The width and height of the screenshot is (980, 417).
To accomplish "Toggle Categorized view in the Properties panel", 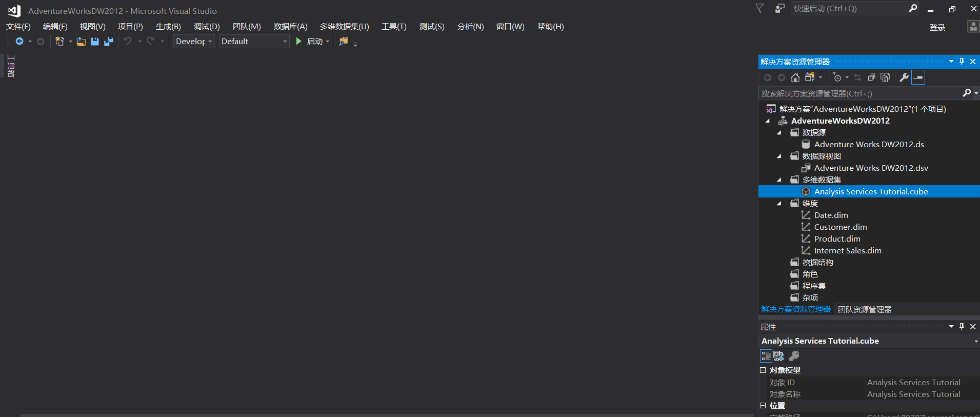I will pos(766,356).
